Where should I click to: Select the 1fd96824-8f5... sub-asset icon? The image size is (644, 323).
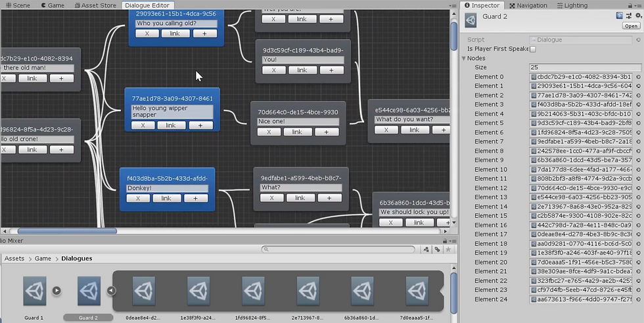pos(254,291)
